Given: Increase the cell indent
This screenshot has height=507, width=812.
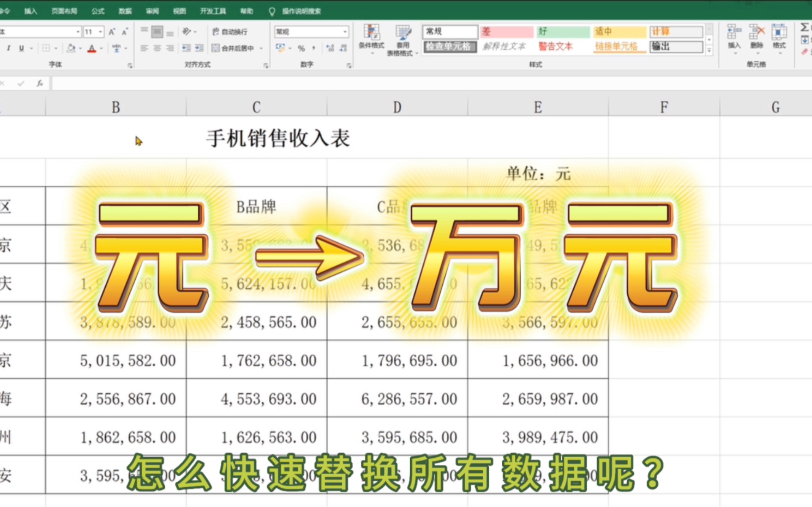Looking at the screenshot, I should tap(199, 48).
